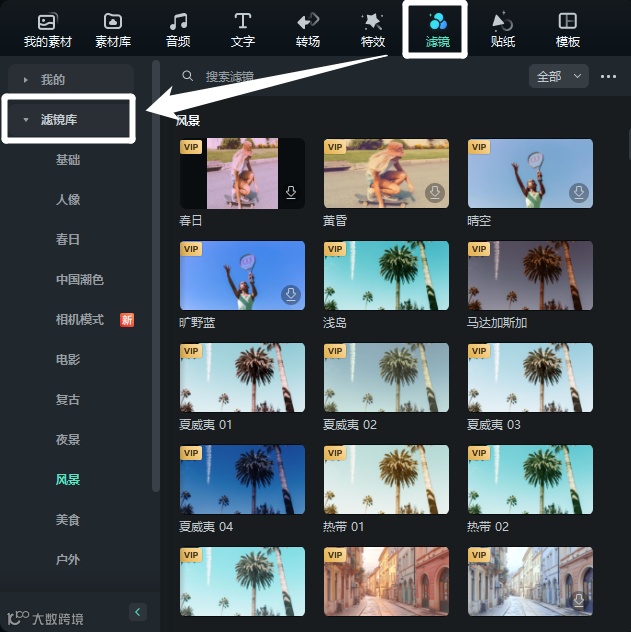Select the 夏威夷 02 filter thumbnail

point(386,377)
